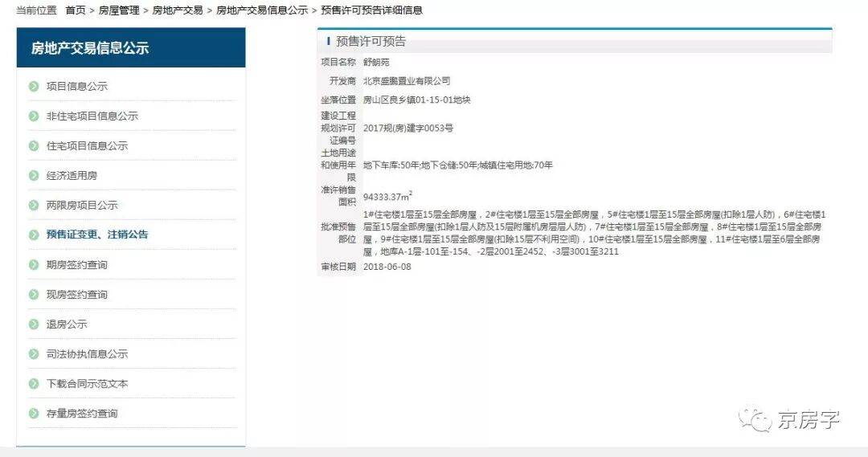The width and height of the screenshot is (868, 457).
Task: Navigate to 房地产交易 breadcrumb link
Action: (178, 10)
